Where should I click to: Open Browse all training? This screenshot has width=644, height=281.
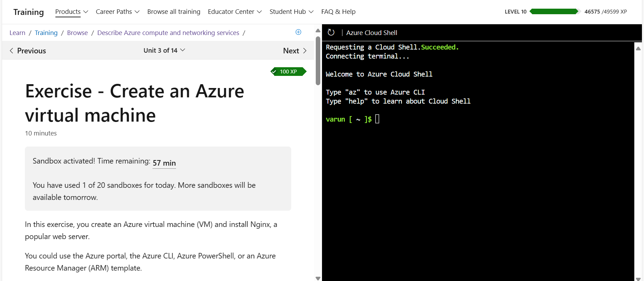[174, 11]
